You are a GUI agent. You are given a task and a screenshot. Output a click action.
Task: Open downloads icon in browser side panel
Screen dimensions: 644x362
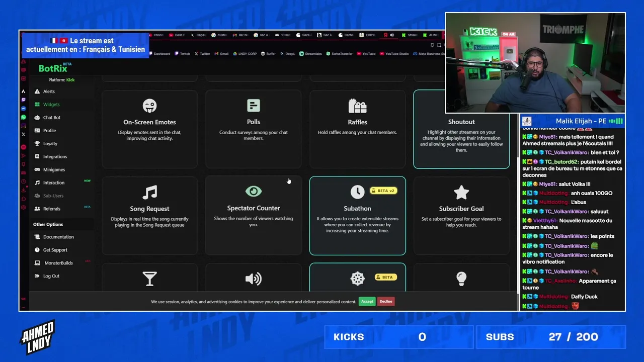coord(24,190)
